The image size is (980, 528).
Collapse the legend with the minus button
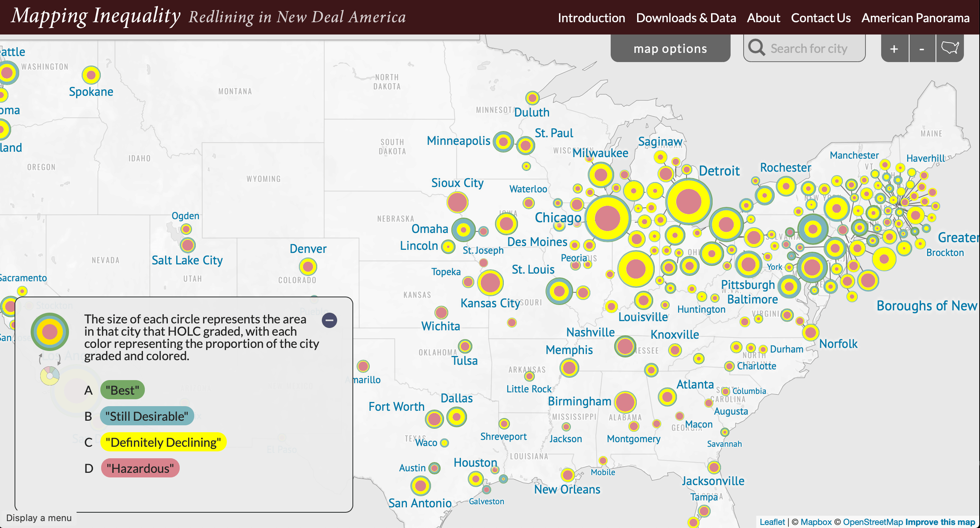click(x=329, y=320)
